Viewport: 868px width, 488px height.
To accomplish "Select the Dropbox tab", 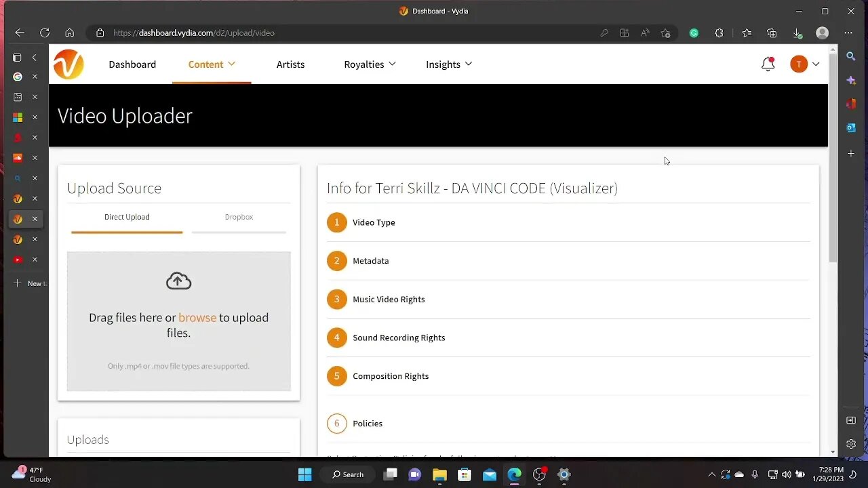I will [239, 217].
